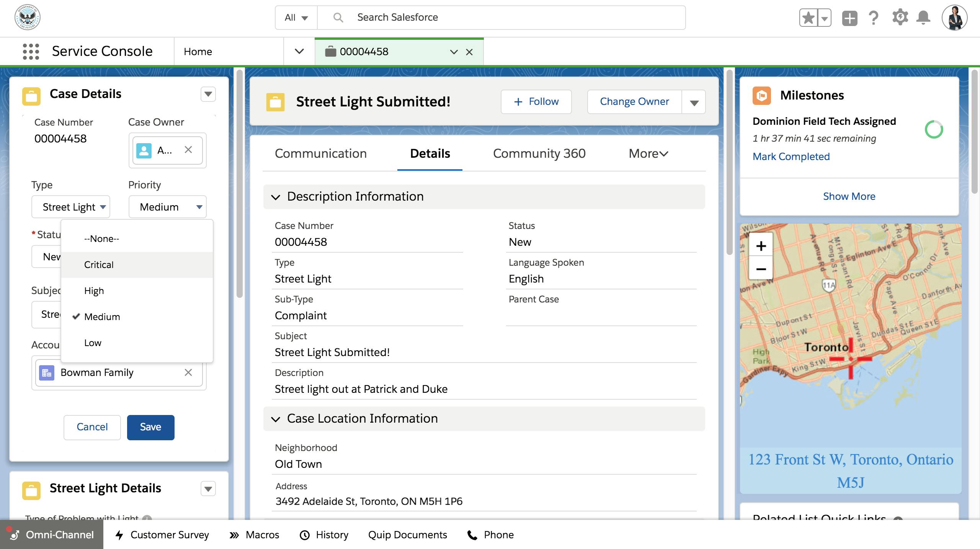980x549 pixels.
Task: Collapse the Description Information section
Action: (x=275, y=197)
